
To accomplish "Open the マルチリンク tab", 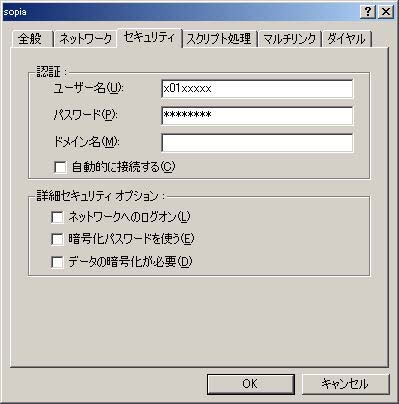I will 289,39.
